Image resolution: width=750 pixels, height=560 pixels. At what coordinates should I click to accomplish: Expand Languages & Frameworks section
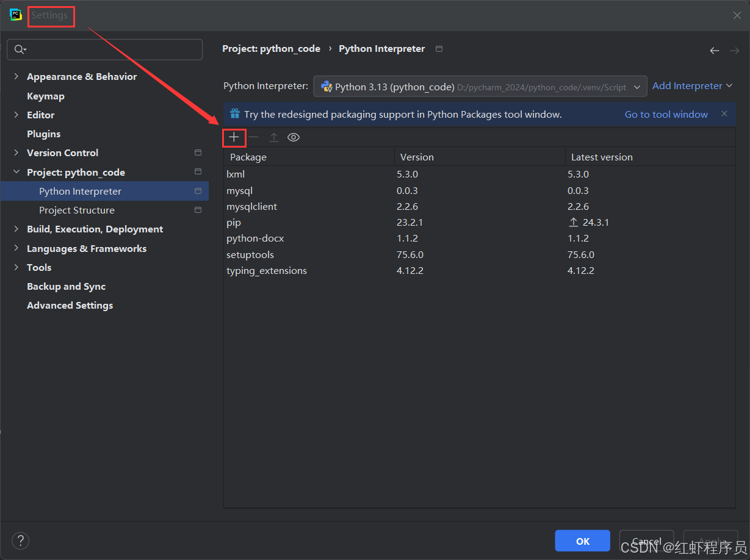(16, 248)
